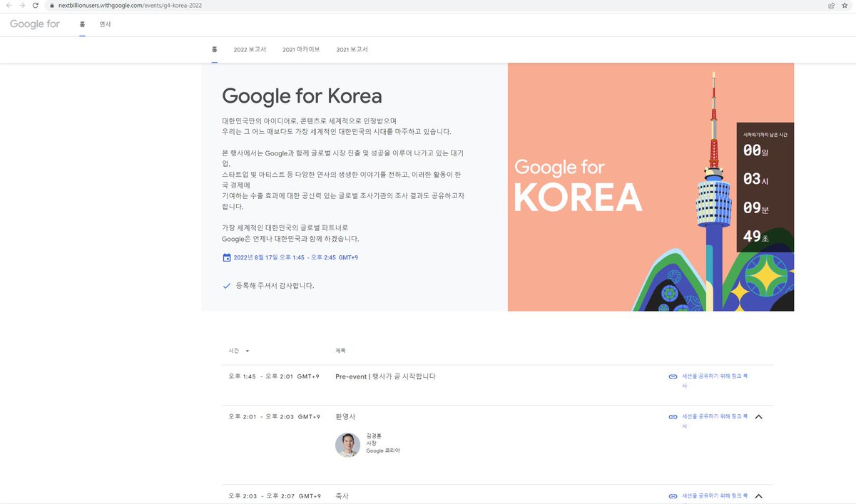Click the speaker name 김경훈
The width and height of the screenshot is (856, 504).
374,436
